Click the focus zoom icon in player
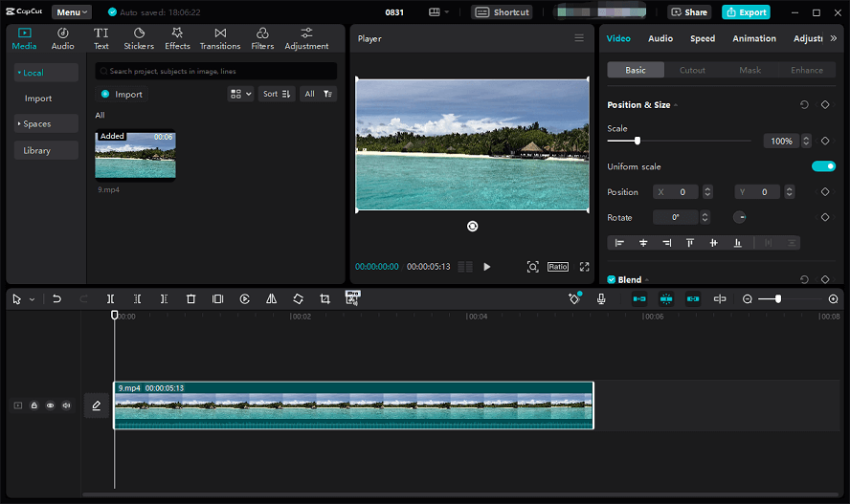Viewport: 850px width, 504px height. point(533,267)
